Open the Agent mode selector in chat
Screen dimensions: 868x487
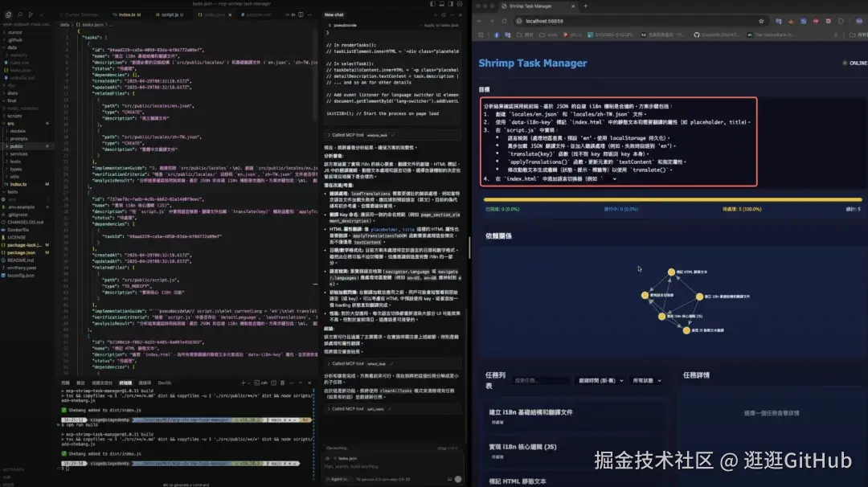(x=338, y=479)
